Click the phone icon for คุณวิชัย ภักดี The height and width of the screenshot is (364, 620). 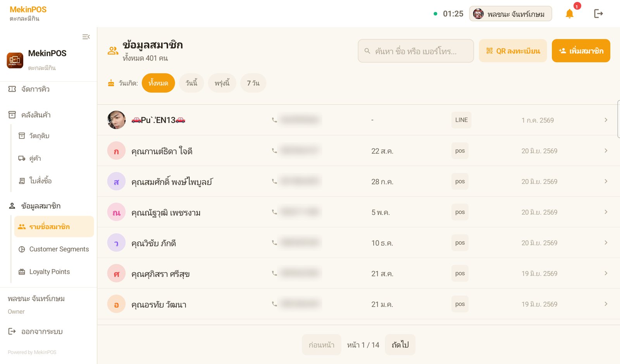(x=274, y=242)
